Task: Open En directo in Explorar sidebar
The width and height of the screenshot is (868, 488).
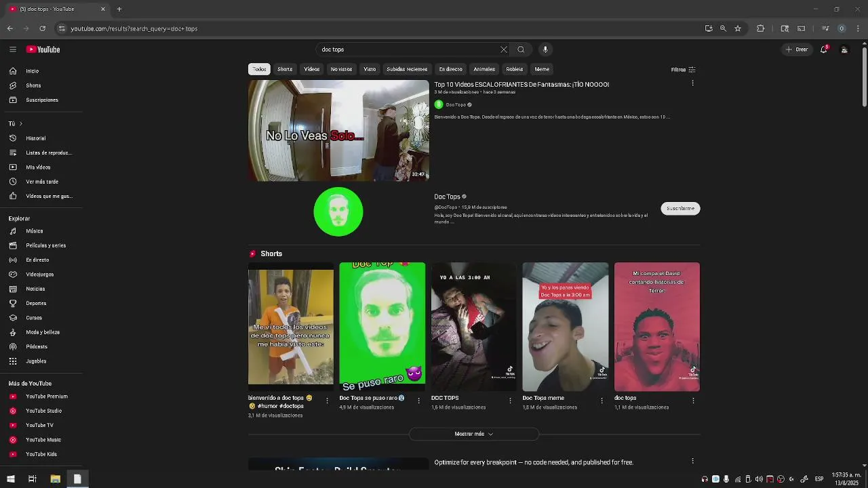Action: pos(45,260)
